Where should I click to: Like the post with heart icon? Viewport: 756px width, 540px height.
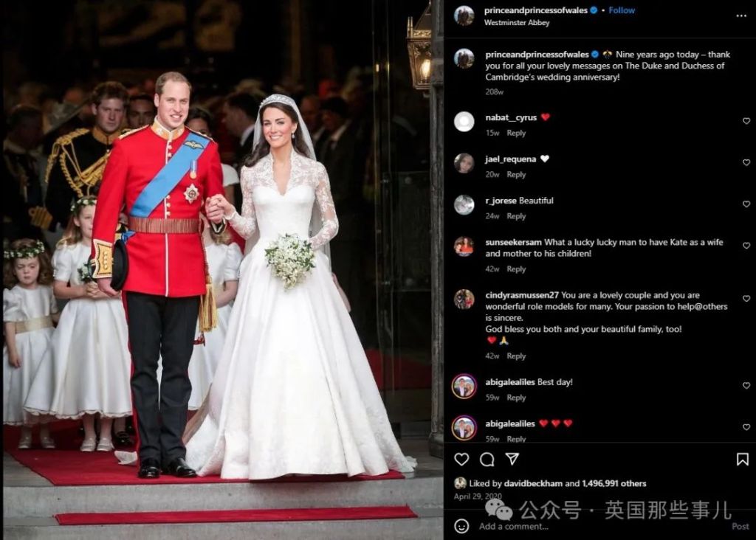461,459
